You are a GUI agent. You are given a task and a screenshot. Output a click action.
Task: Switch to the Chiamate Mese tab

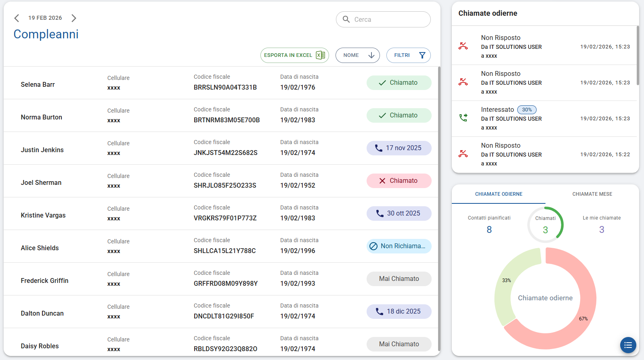pos(592,194)
